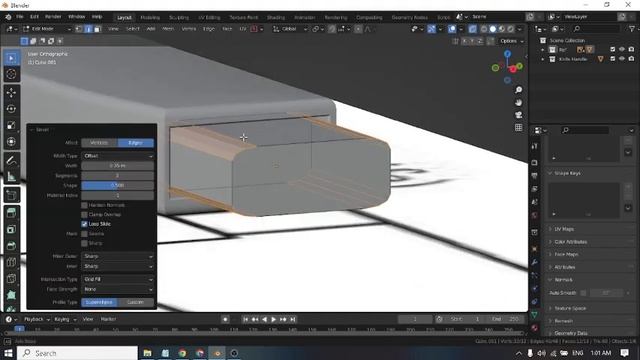The height and width of the screenshot is (360, 640).
Task: Open the Miter Outer dropdown
Action: tap(118, 256)
